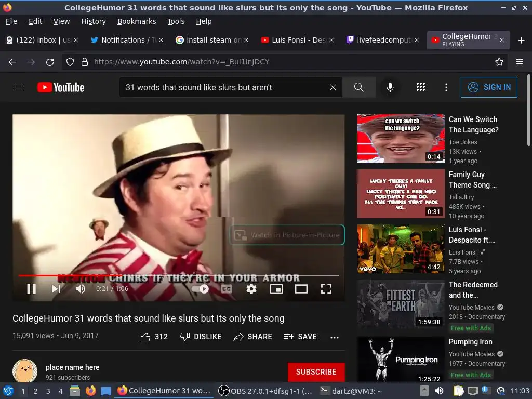Open Luis Fonsi Despacito thumbnail
The image size is (532, 399).
(401, 249)
